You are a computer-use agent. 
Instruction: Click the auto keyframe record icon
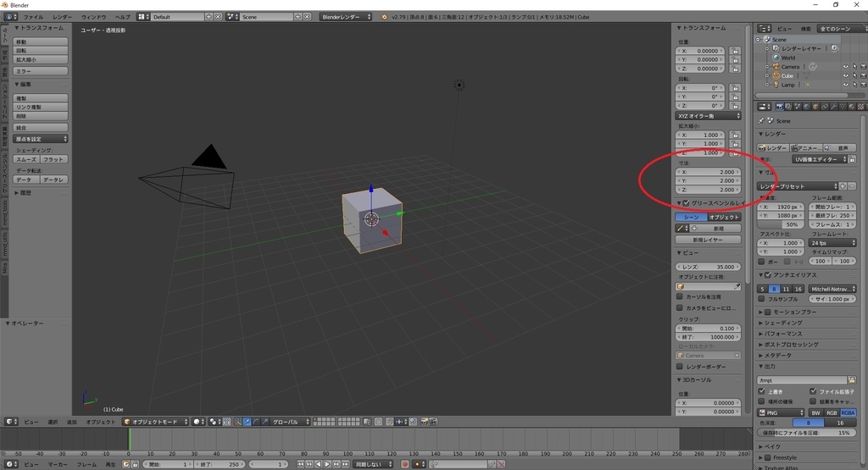coord(404,464)
